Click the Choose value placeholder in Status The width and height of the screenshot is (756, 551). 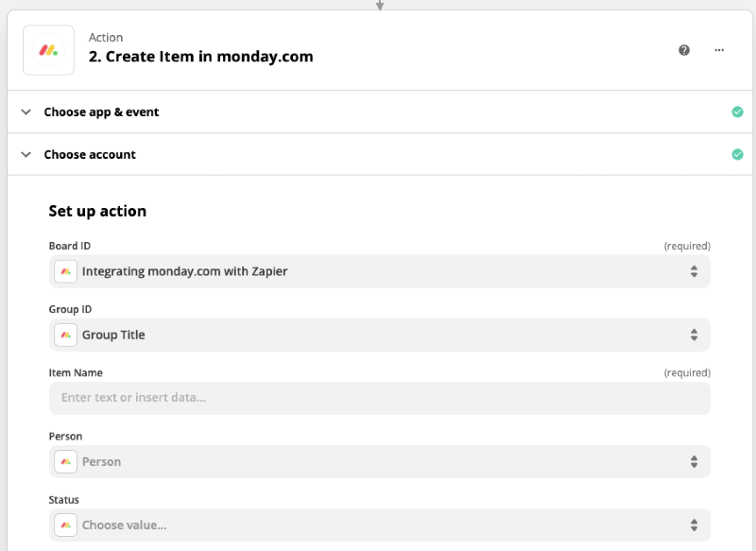pos(125,525)
